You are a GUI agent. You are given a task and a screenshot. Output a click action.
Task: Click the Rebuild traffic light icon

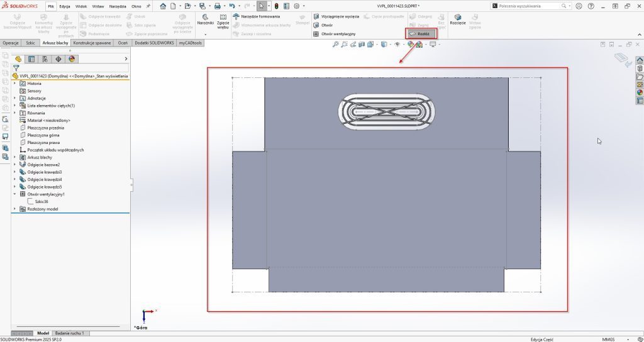pos(277,6)
